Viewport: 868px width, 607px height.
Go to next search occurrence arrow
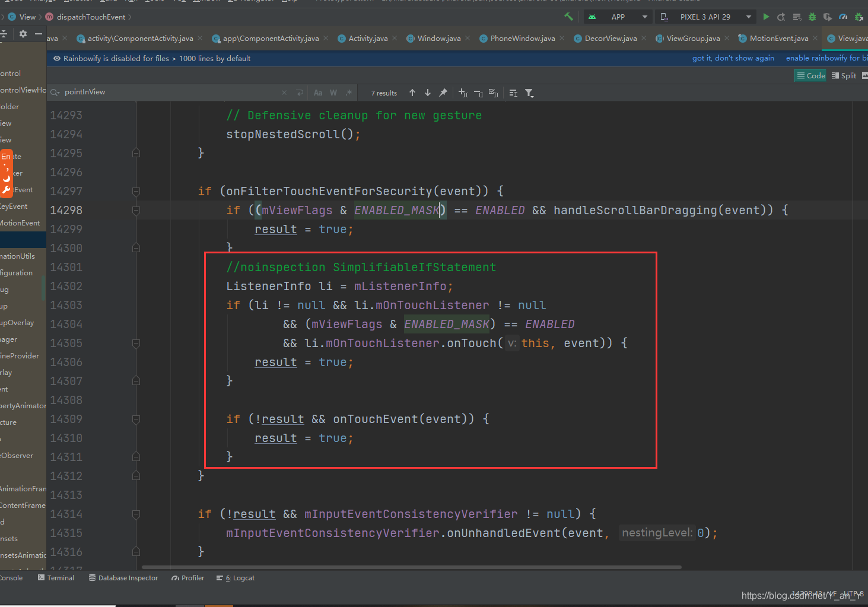pyautogui.click(x=428, y=93)
